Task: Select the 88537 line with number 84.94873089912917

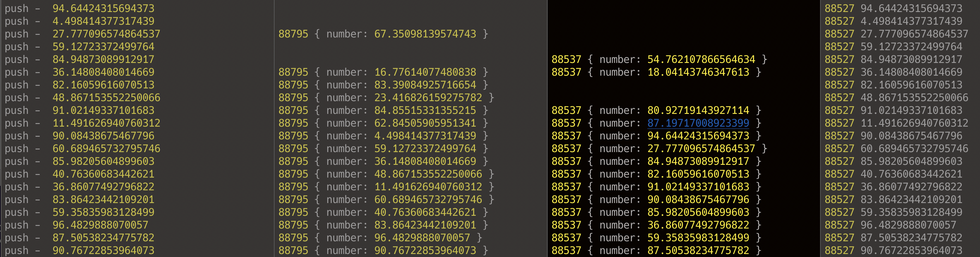Action: click(657, 161)
